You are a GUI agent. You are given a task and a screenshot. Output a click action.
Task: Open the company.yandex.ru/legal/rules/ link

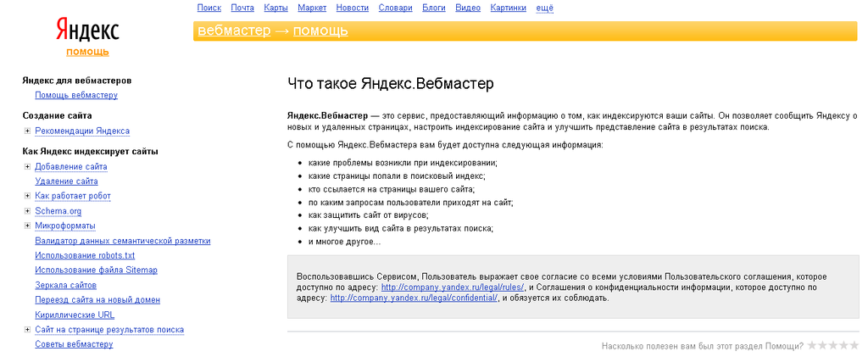[453, 287]
